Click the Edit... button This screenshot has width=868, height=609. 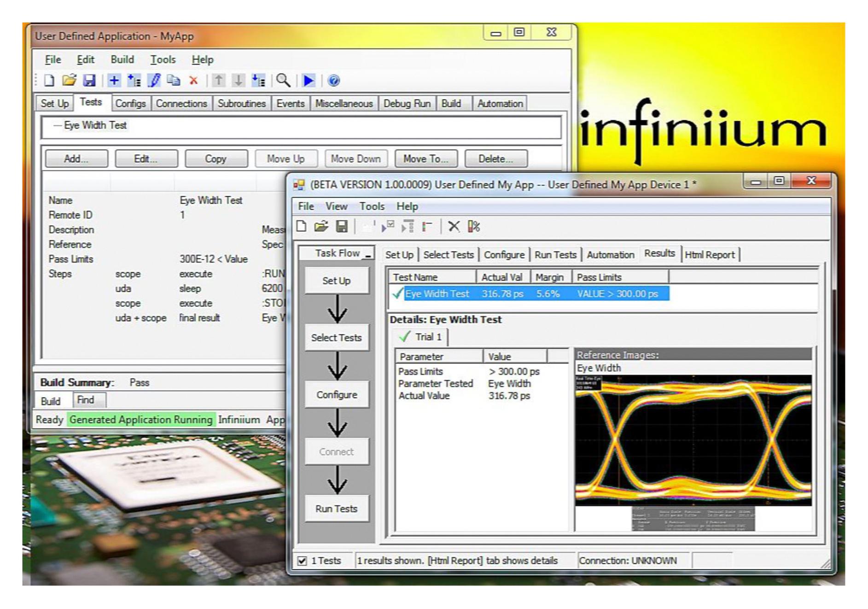pyautogui.click(x=146, y=158)
